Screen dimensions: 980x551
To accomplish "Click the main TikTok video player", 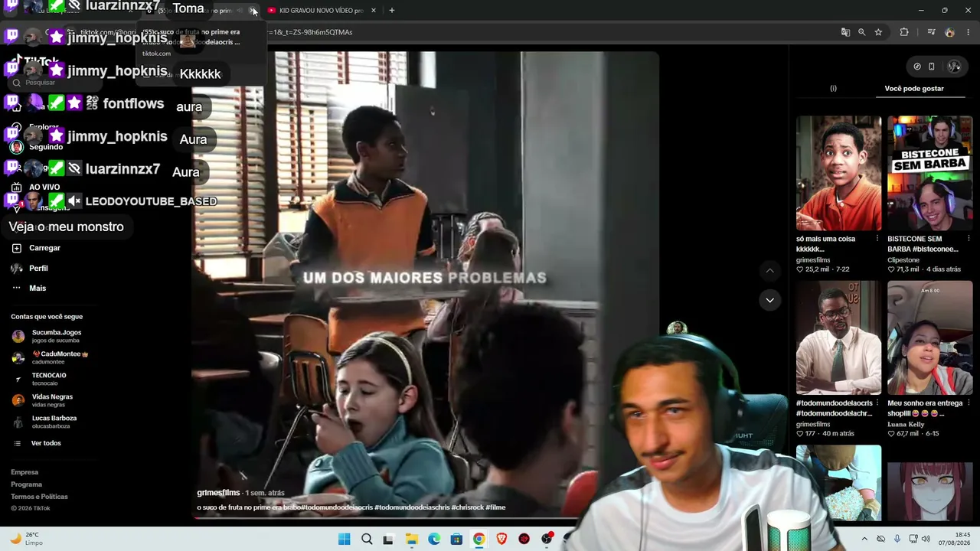I will click(x=425, y=285).
